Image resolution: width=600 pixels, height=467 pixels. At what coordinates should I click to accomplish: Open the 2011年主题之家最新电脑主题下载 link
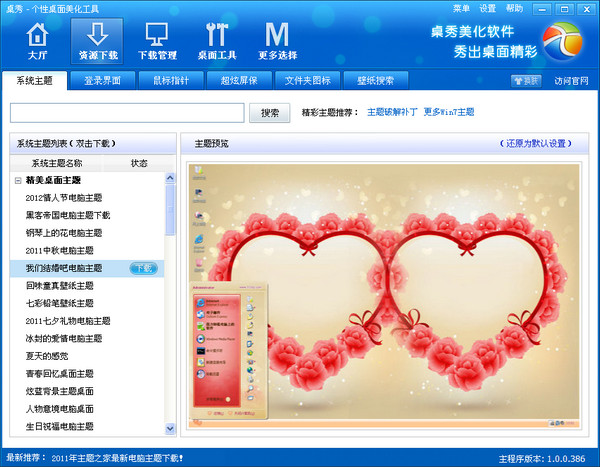click(117, 458)
